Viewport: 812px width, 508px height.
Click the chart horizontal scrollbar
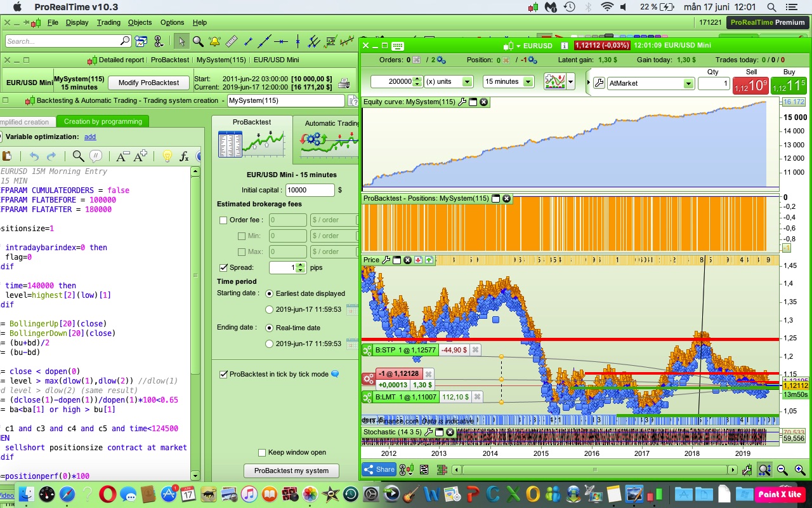click(596, 470)
